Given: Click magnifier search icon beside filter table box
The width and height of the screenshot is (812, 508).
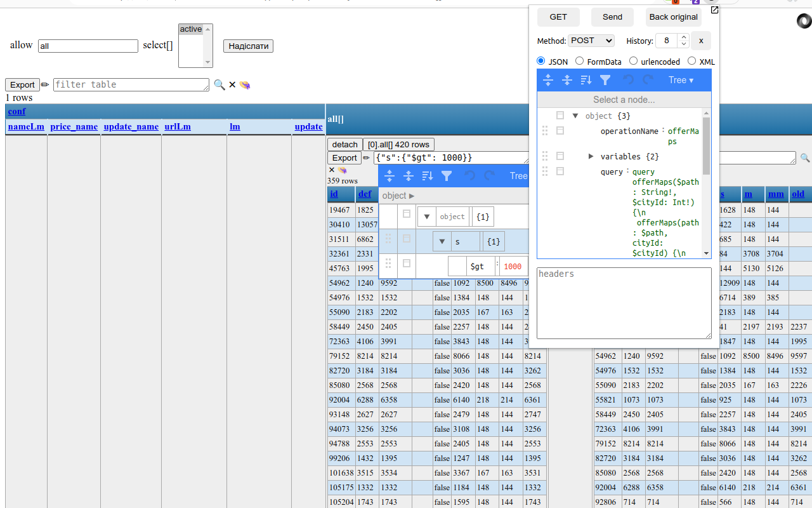Looking at the screenshot, I should (x=219, y=84).
